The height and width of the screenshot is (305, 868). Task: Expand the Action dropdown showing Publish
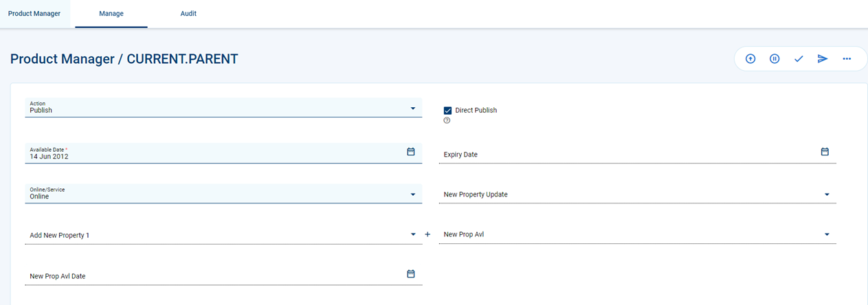(224, 108)
